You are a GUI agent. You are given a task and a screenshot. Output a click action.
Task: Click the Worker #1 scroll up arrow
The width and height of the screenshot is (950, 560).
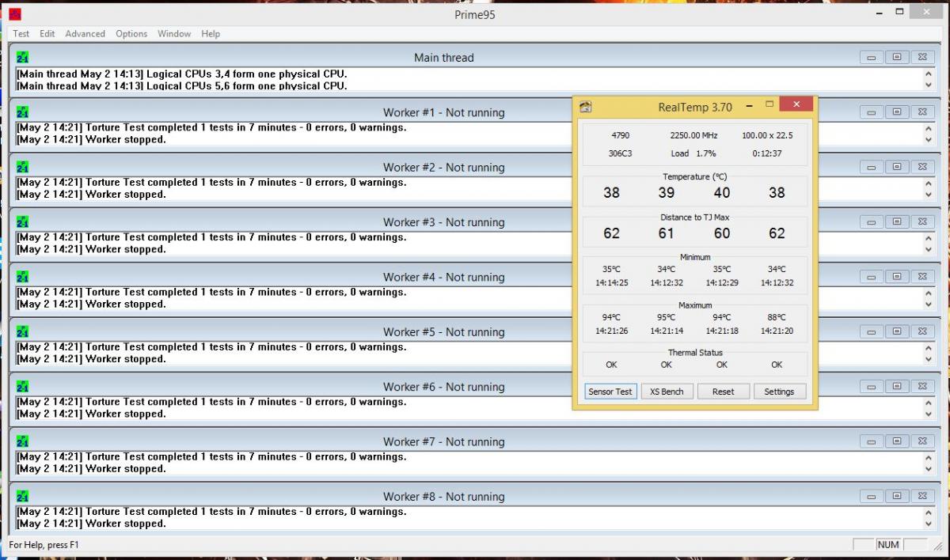point(929,128)
